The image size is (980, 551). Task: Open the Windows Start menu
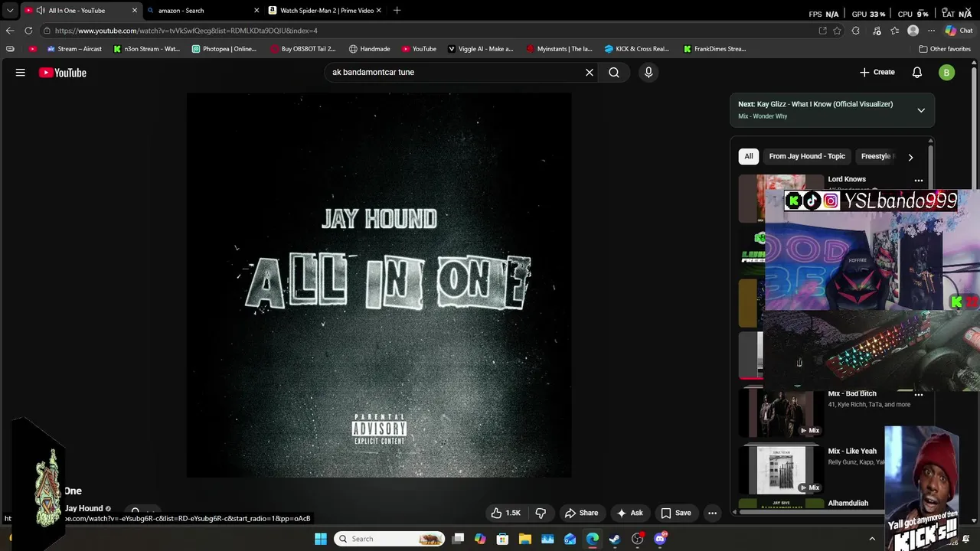pos(321,539)
